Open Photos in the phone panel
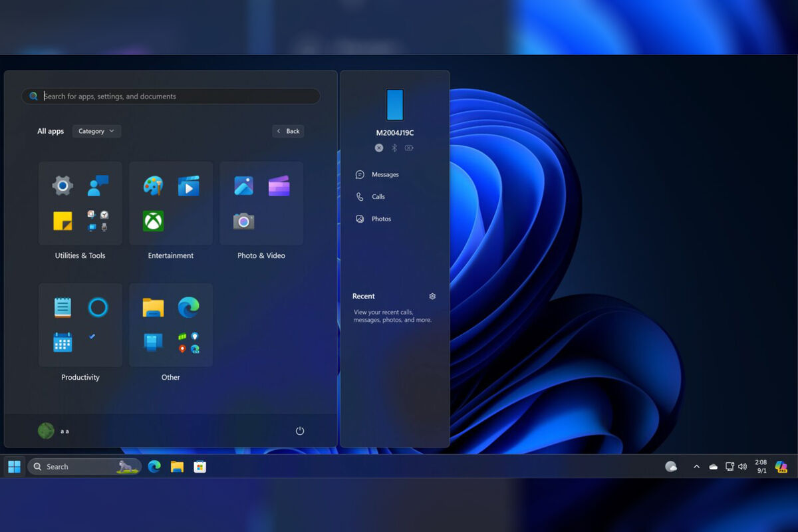Viewport: 798px width, 532px height. coord(380,219)
